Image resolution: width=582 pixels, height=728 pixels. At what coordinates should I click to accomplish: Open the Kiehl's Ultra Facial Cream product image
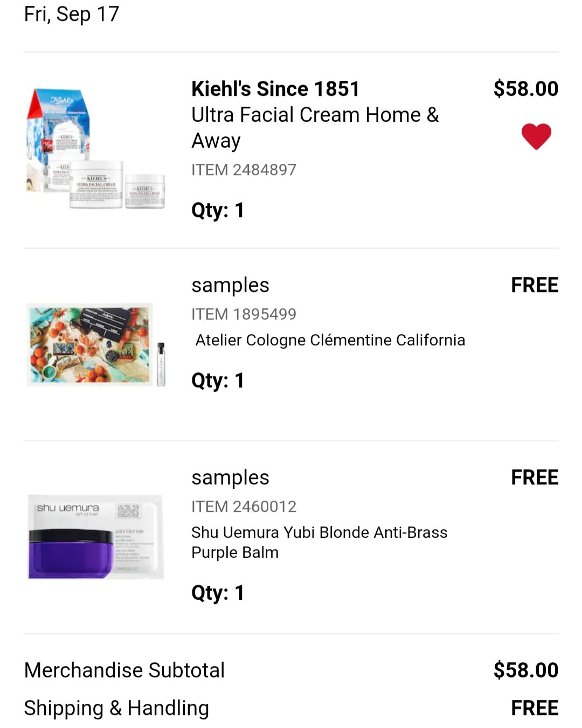[x=95, y=149]
